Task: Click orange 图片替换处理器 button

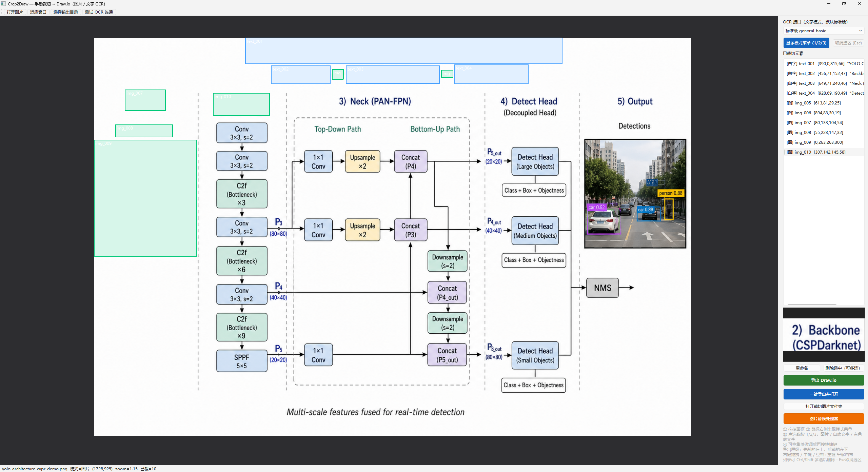Action: point(824,419)
